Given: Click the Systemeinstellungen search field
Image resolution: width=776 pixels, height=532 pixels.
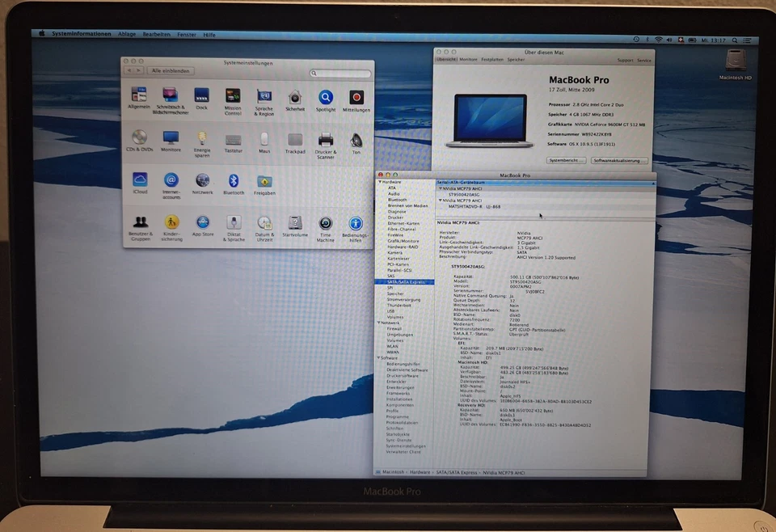Looking at the screenshot, I should coord(343,73).
